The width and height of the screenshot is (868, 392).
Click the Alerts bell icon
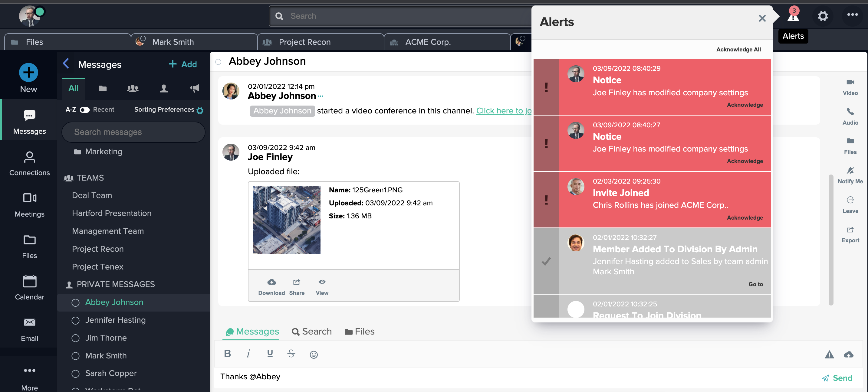[793, 15]
